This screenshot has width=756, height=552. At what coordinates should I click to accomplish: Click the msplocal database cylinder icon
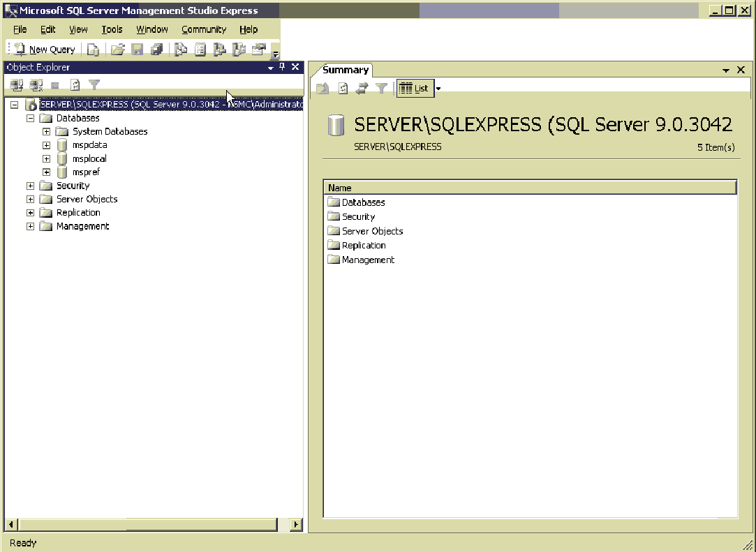[x=61, y=158]
